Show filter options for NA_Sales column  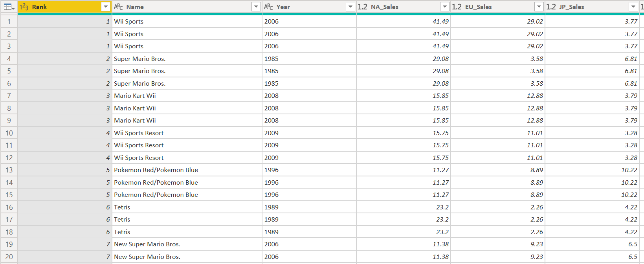(x=444, y=7)
